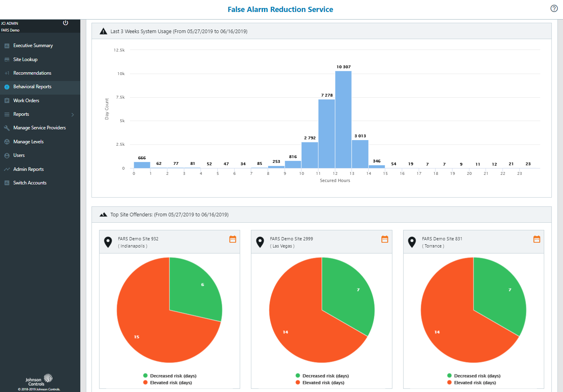Click the help question mark icon
Viewport: 563px width, 392px height.
pos(554,8)
